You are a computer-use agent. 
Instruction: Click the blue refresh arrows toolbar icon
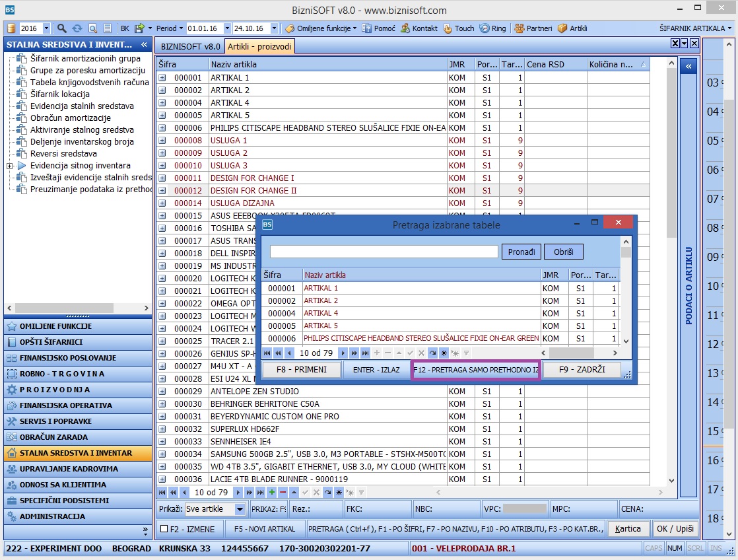77,28
